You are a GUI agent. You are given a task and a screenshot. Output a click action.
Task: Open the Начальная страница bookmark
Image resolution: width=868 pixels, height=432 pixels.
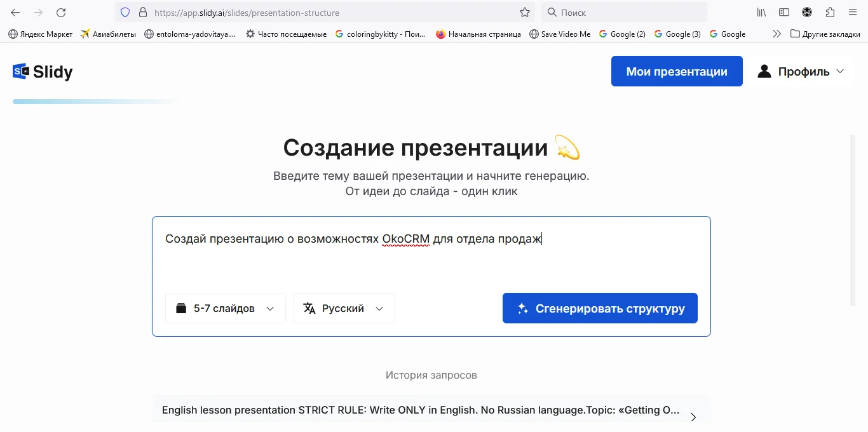(478, 34)
